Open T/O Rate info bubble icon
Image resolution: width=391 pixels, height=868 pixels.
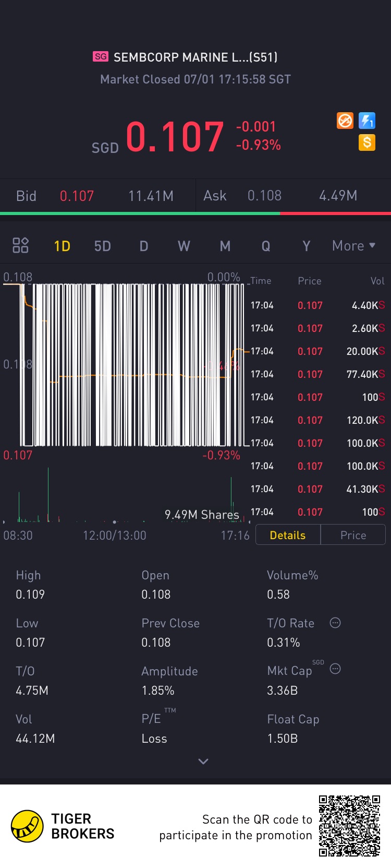coord(335,623)
